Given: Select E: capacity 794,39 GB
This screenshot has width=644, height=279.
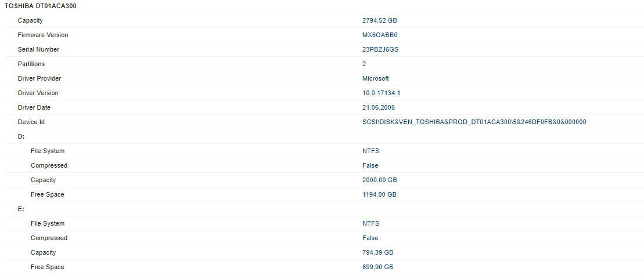Looking at the screenshot, I should pos(378,253).
